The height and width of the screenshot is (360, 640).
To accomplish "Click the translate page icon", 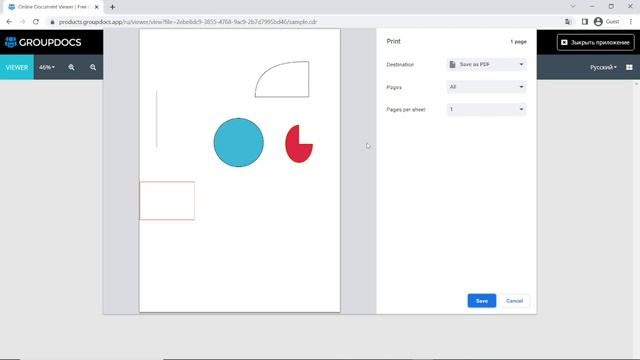I will coord(568,22).
